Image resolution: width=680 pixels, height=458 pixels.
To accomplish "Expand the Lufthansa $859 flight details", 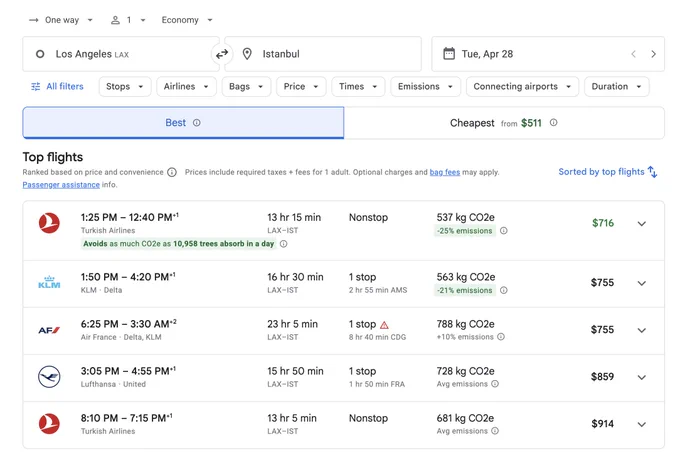I will [x=642, y=377].
